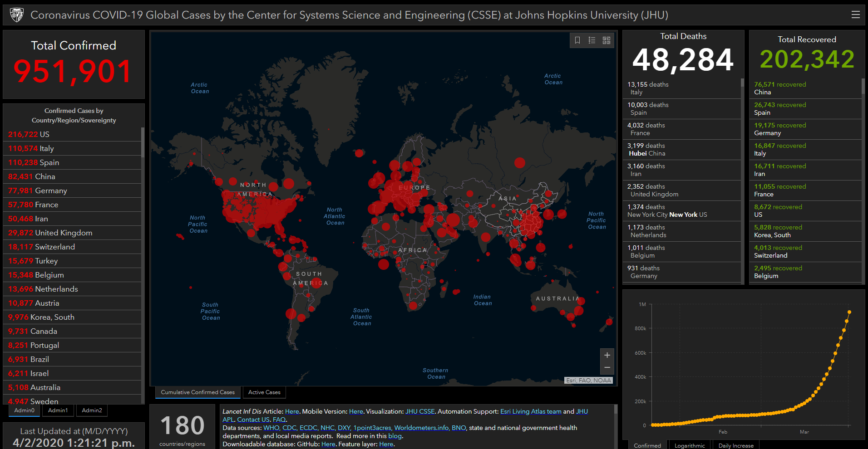Open the map bookmarks icon

577,40
